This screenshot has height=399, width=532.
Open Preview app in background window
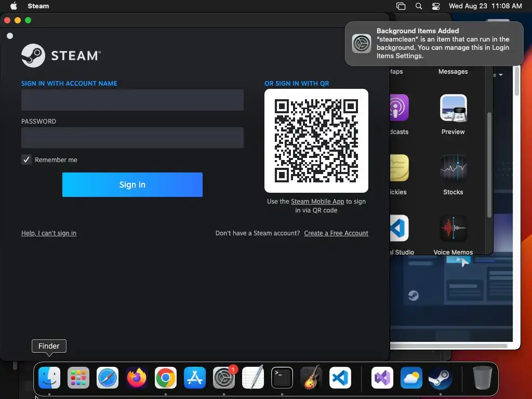pos(453,108)
